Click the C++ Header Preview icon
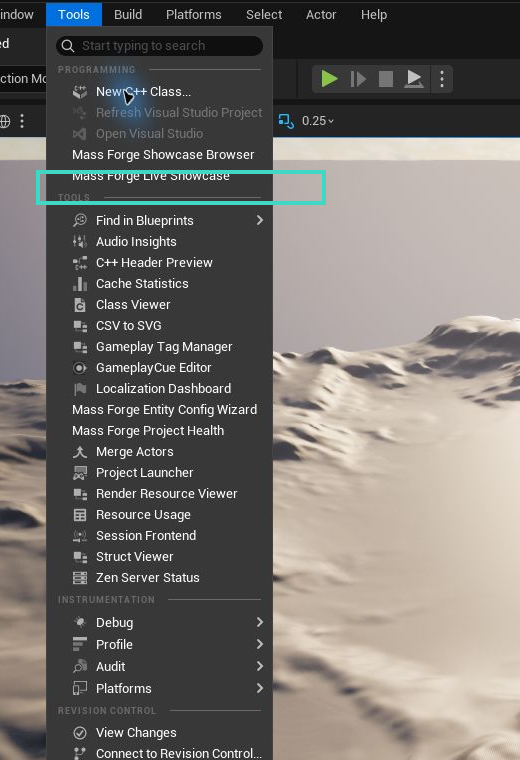Image resolution: width=520 pixels, height=760 pixels. pyautogui.click(x=79, y=263)
